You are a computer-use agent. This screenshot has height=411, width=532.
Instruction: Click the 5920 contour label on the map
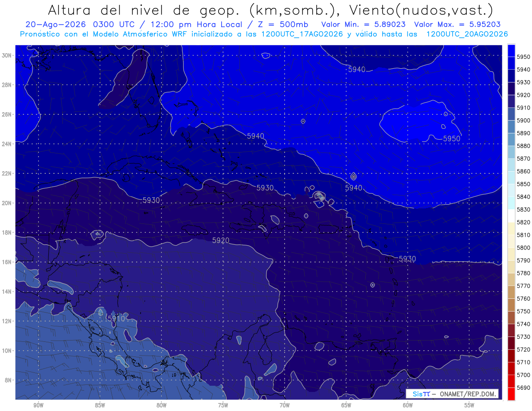[221, 240]
